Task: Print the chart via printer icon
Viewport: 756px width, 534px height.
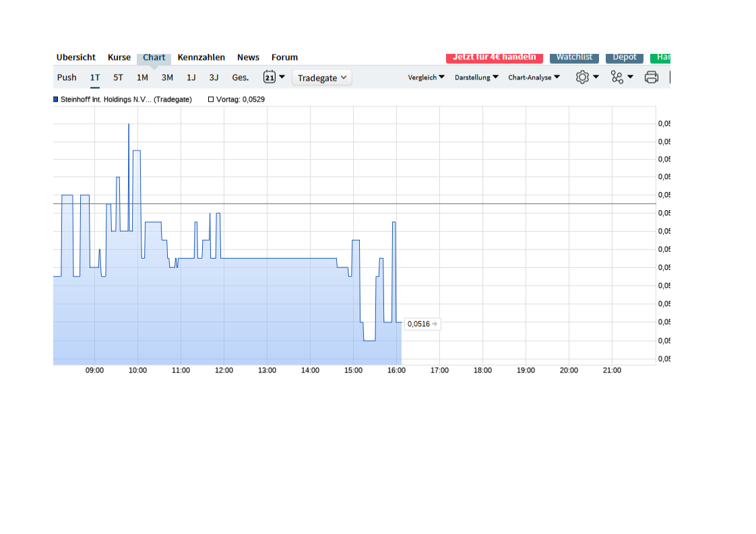Action: click(x=651, y=77)
